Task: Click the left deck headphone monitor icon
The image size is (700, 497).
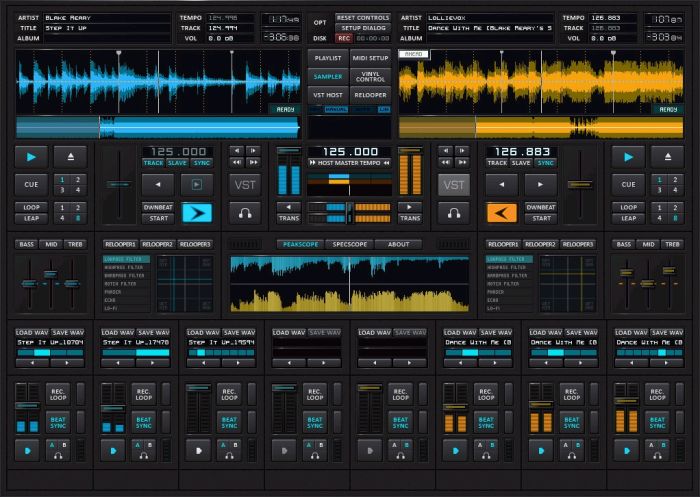Action: point(245,213)
